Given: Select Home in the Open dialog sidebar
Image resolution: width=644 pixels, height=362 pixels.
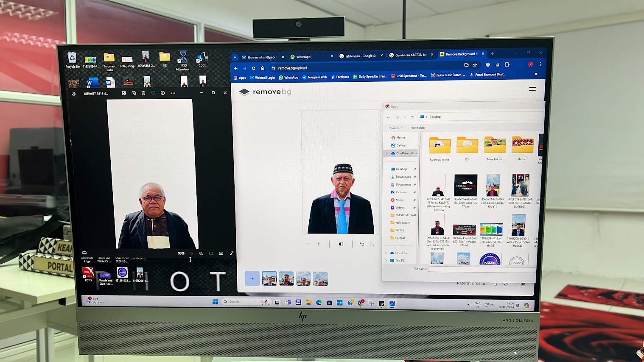Looking at the screenshot, I should tap(398, 138).
